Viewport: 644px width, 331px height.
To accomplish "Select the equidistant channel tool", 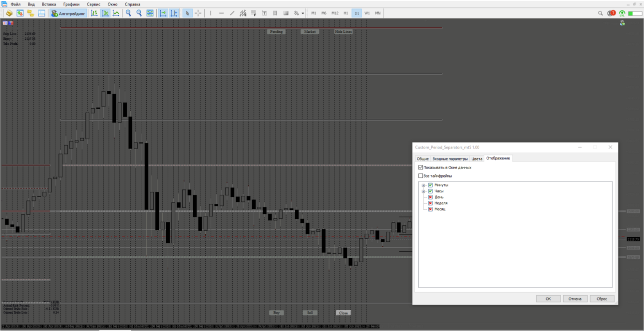I will (x=243, y=13).
